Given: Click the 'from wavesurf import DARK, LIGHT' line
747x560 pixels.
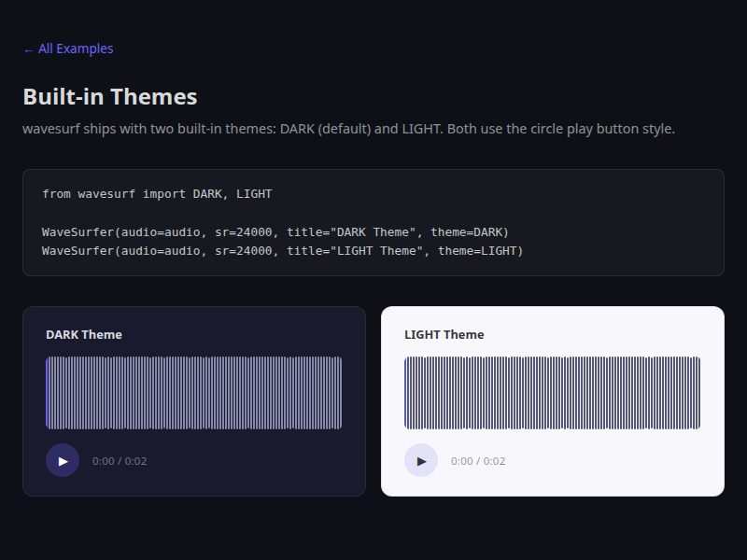Looking at the screenshot, I should [157, 194].
